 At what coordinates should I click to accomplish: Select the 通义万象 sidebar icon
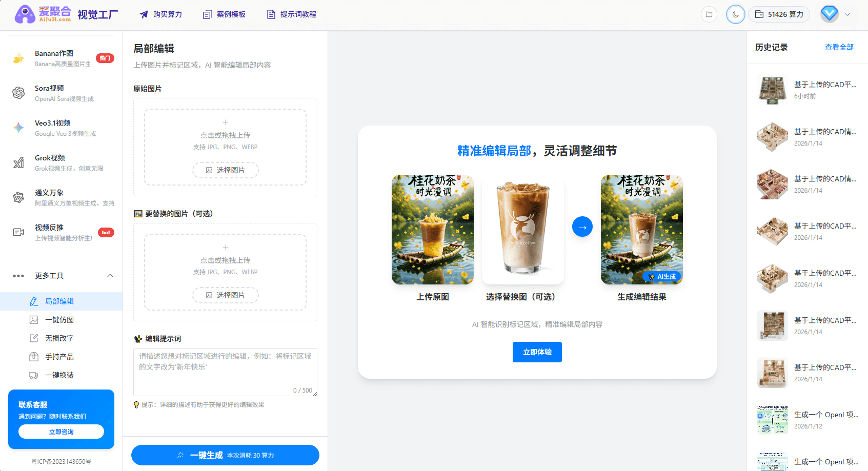pyautogui.click(x=18, y=197)
